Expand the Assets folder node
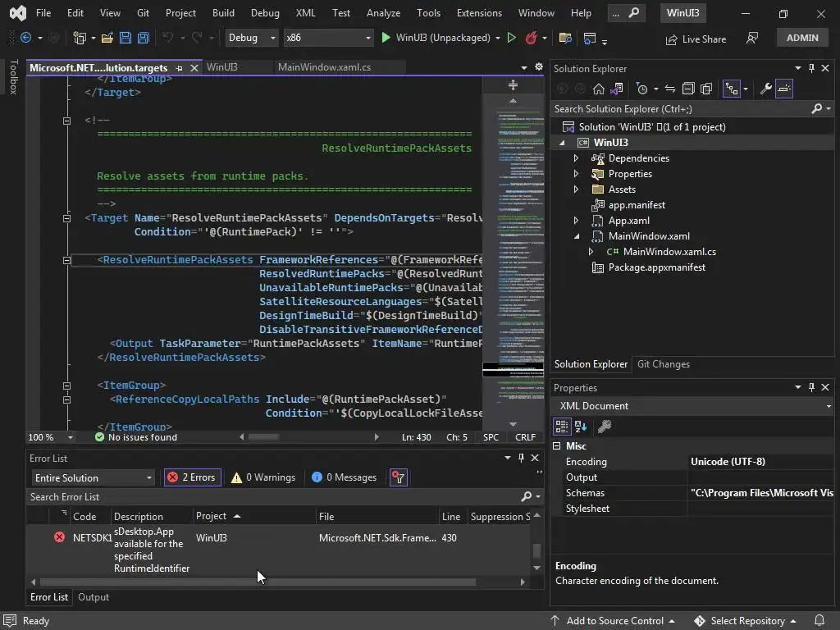The width and height of the screenshot is (840, 630). pos(576,189)
